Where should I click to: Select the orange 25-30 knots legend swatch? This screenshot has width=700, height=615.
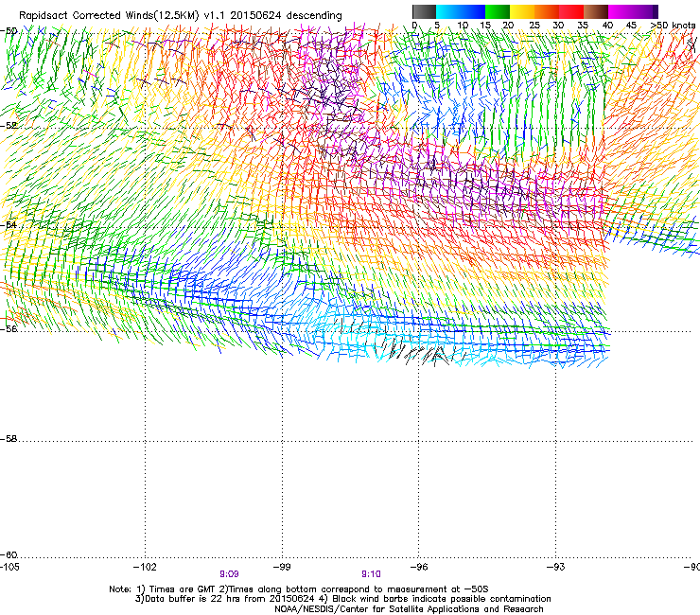547,11
